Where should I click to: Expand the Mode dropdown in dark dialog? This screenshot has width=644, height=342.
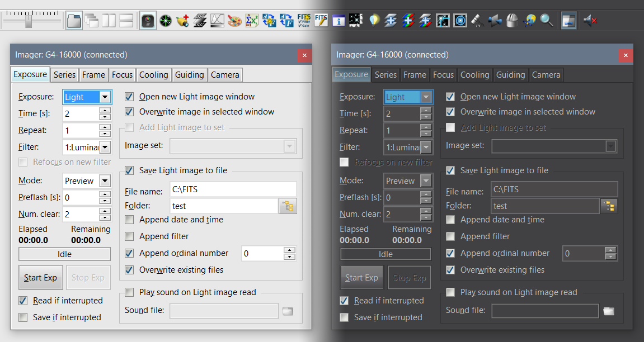426,181
